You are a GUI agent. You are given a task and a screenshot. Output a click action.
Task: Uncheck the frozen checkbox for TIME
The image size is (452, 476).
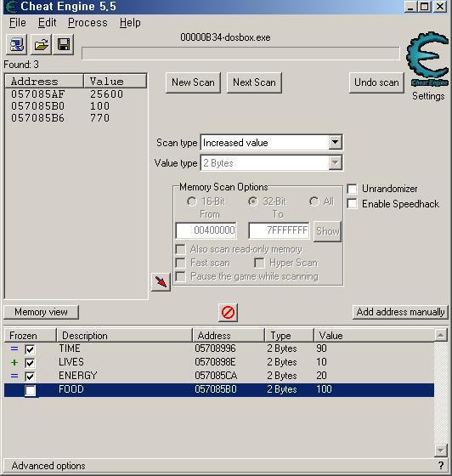(30, 349)
